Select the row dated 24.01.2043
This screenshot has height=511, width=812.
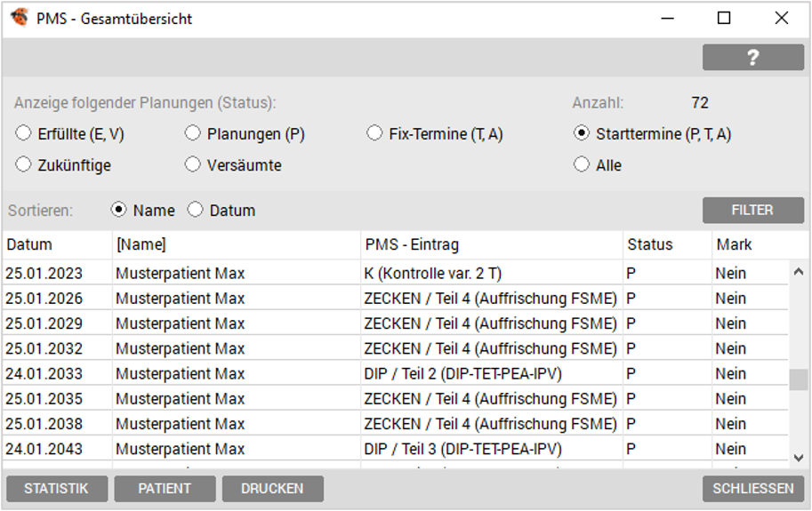[x=396, y=449]
